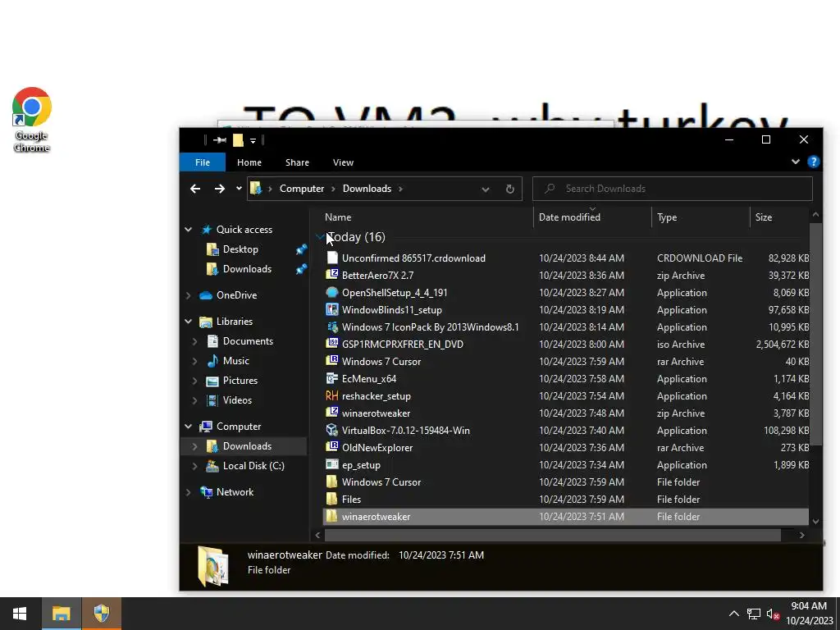Click the shield app on the taskbar
Image resolution: width=840 pixels, height=630 pixels.
101,614
